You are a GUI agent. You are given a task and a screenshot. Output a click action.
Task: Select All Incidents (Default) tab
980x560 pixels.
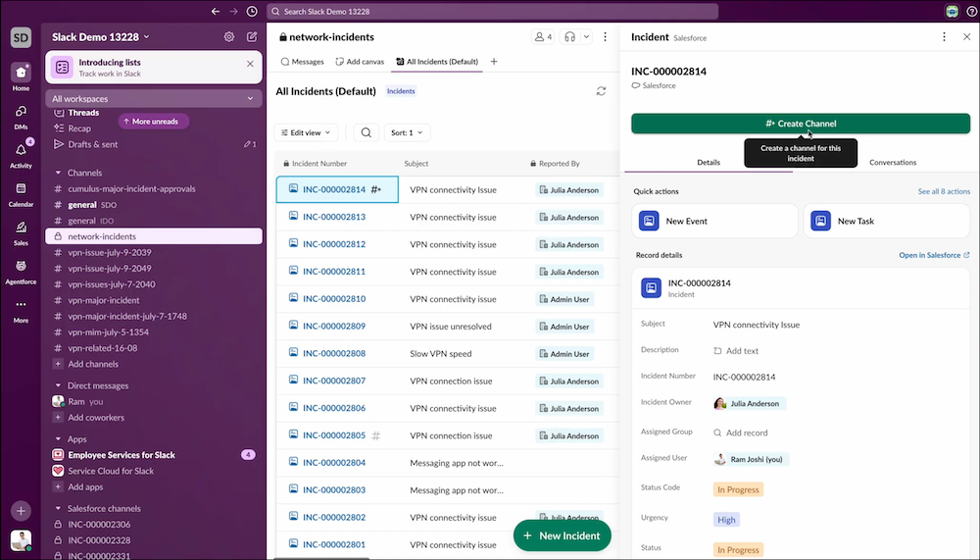click(437, 62)
